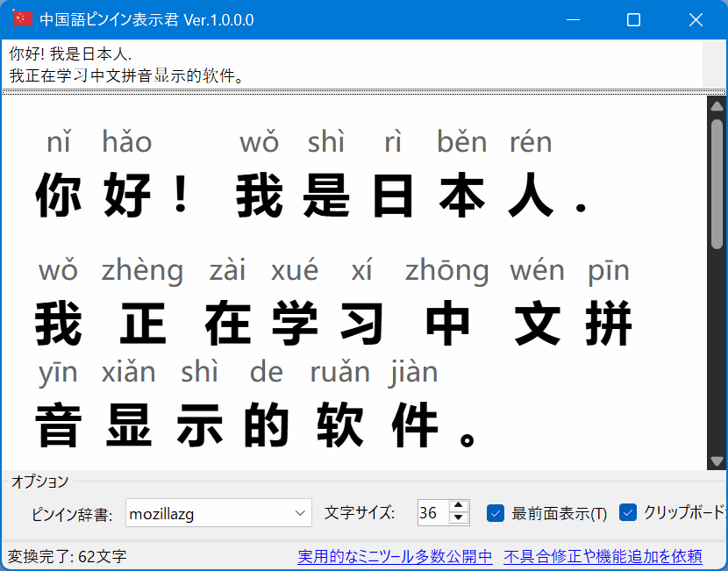This screenshot has width=728, height=571.
Task: Enable the クリップボード checkbox
Action: (x=630, y=514)
